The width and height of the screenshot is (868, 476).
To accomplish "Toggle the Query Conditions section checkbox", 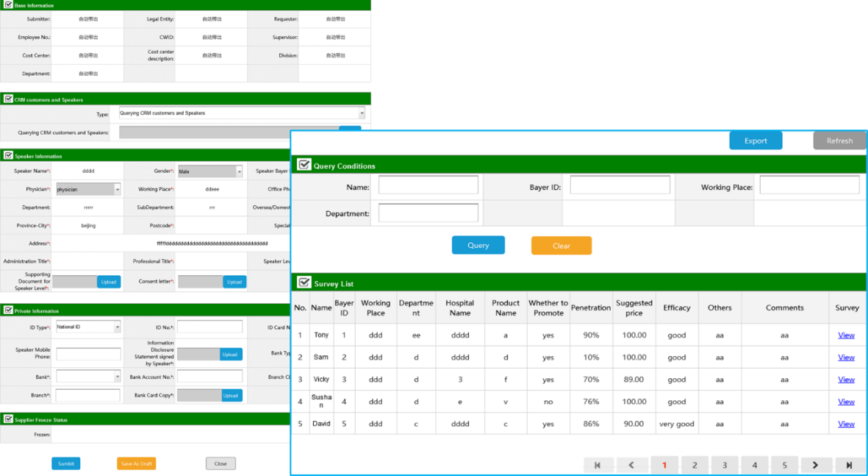I will (304, 165).
